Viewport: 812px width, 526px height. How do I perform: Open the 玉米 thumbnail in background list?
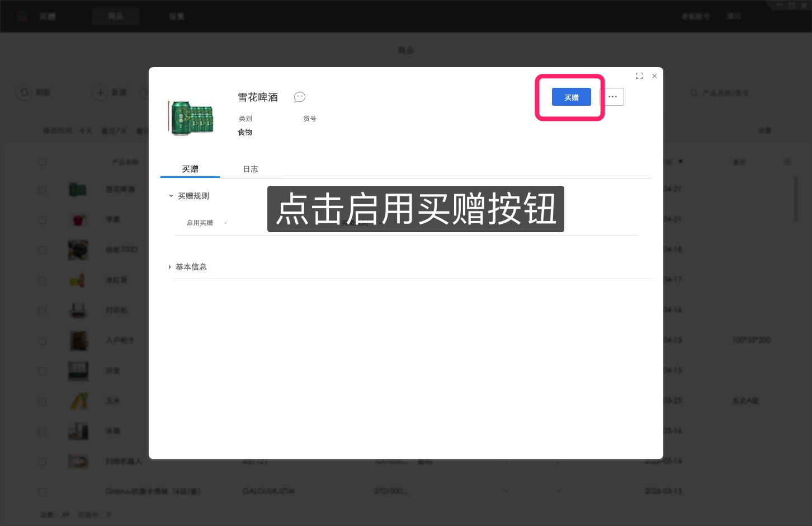[78, 401]
